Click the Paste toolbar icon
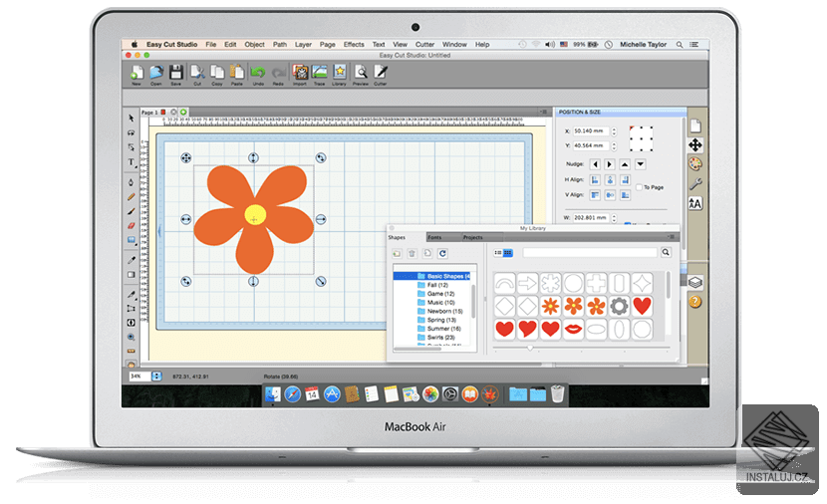The image size is (827, 504). (237, 74)
